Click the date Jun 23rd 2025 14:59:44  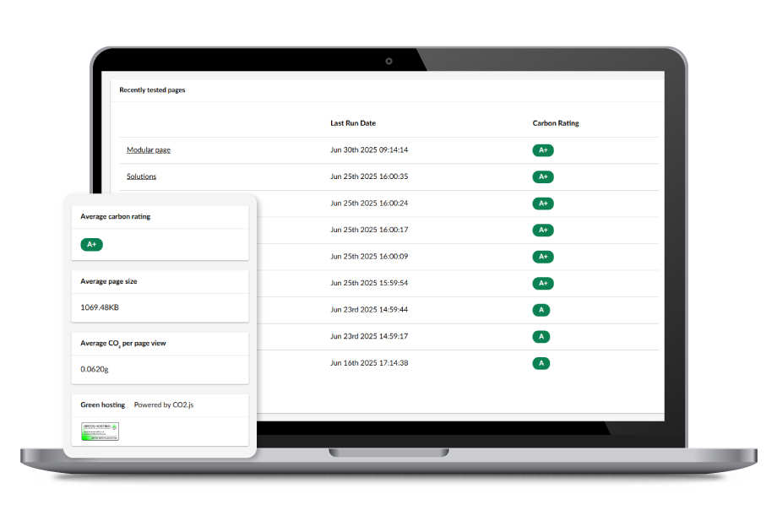pos(369,310)
